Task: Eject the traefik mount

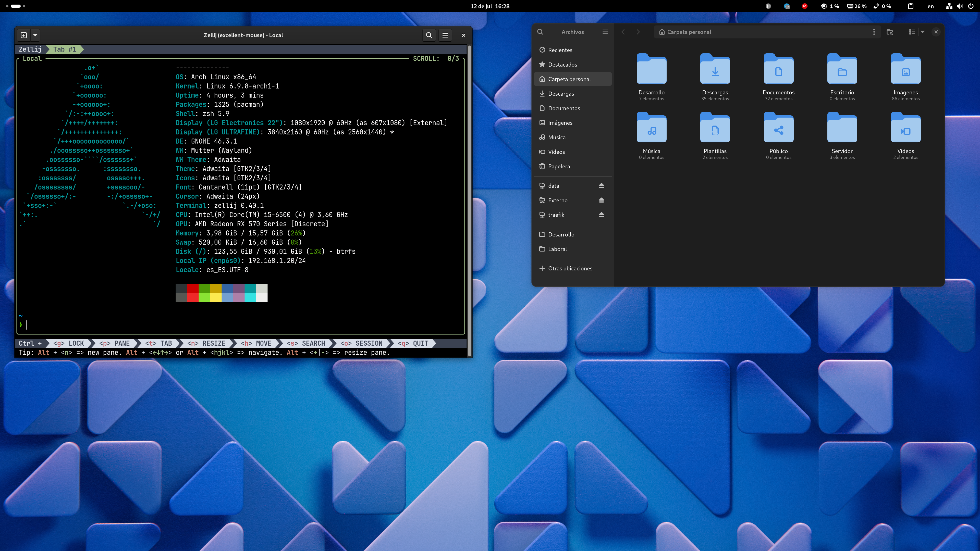Action: (602, 215)
